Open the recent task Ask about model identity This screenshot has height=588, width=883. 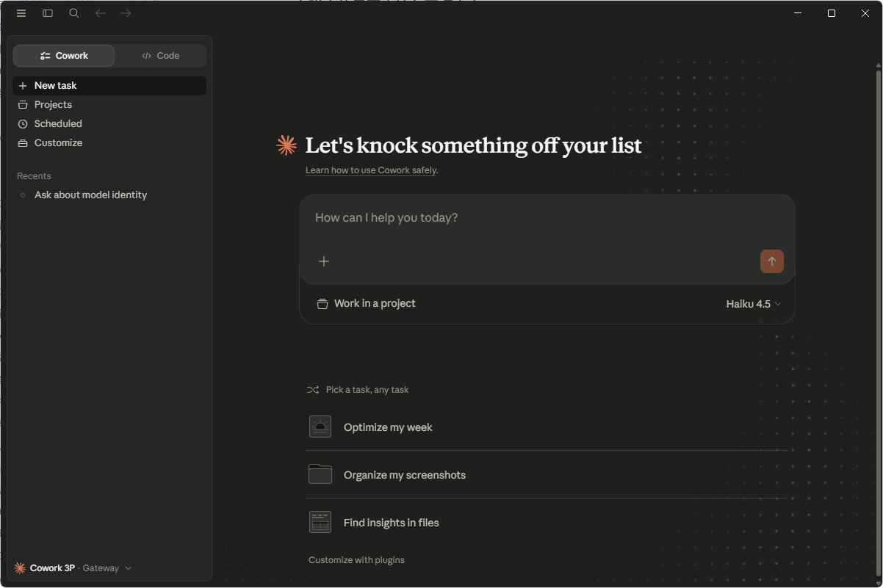pyautogui.click(x=109, y=195)
